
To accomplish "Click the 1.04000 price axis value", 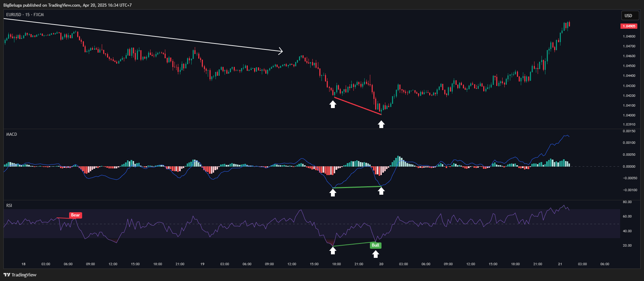I will tap(629, 115).
